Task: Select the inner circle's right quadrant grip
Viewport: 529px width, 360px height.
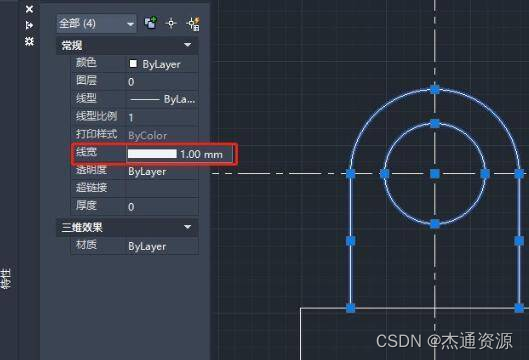Action: 485,174
